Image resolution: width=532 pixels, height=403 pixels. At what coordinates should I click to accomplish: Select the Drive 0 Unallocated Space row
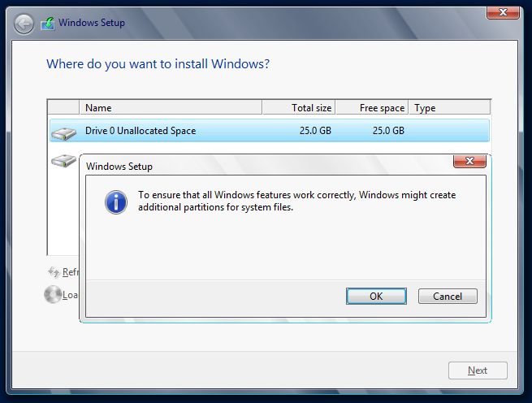[x=268, y=131]
